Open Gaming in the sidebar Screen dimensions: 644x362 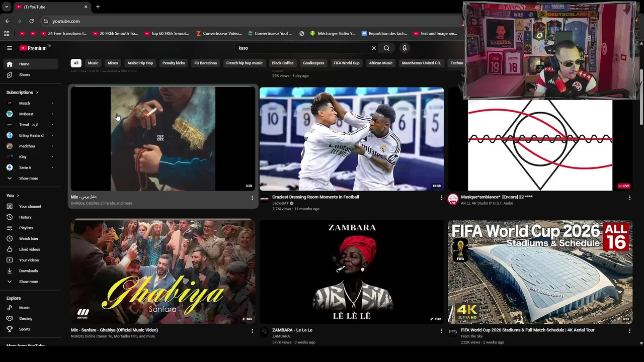pos(30,319)
